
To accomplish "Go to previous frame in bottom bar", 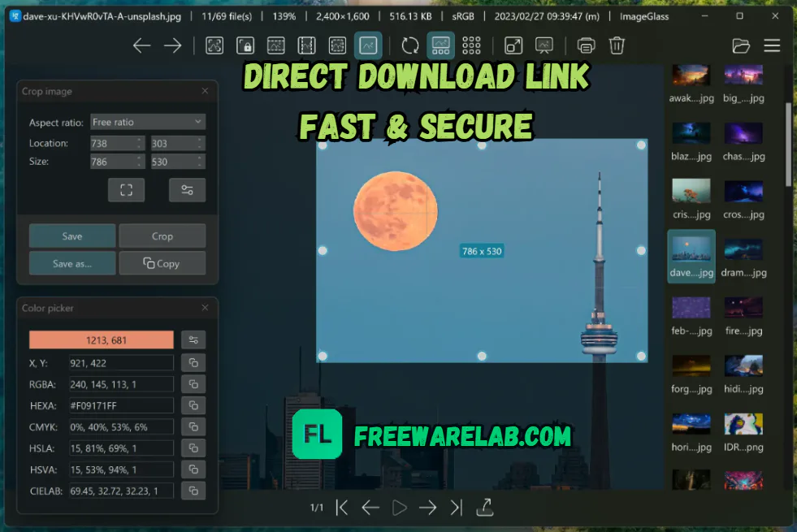I will click(x=370, y=507).
